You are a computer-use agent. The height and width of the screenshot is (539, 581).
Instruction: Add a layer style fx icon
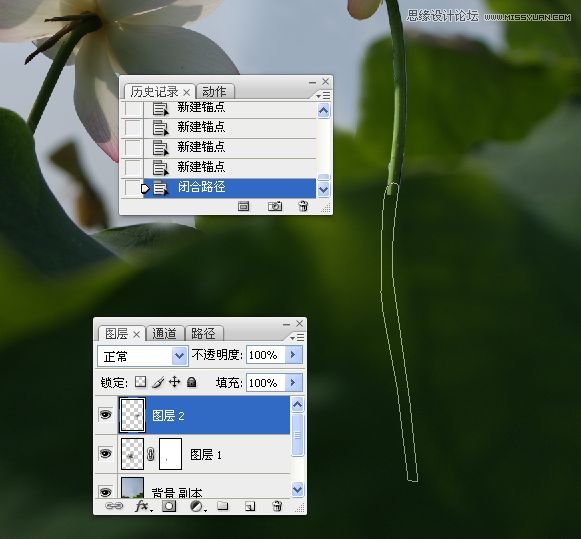[143, 506]
